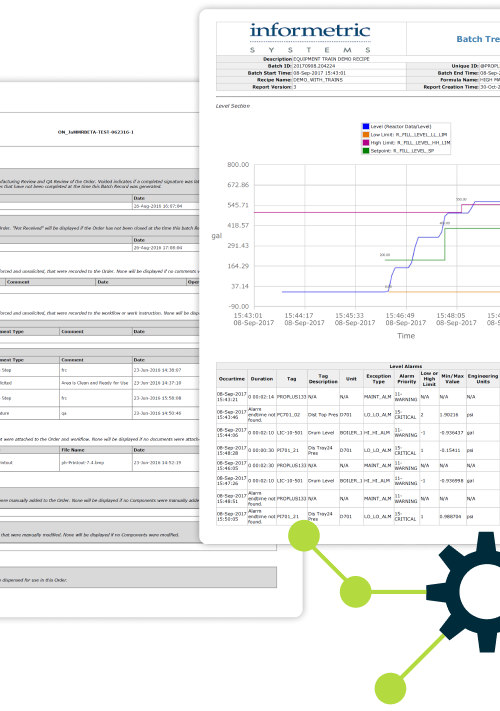500x711 pixels.
Task: Click the -90.00 y-axis value on chart
Action: [x=238, y=307]
